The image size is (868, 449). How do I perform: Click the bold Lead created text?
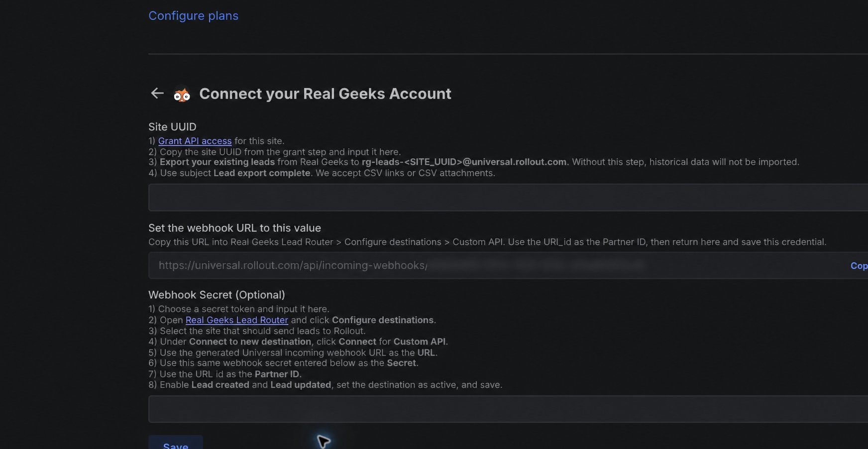click(220, 385)
